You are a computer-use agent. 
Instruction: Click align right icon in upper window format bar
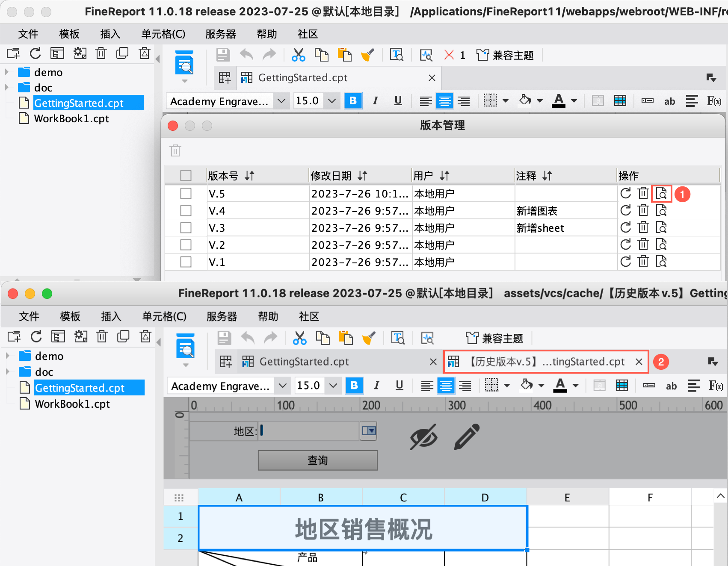coord(463,101)
